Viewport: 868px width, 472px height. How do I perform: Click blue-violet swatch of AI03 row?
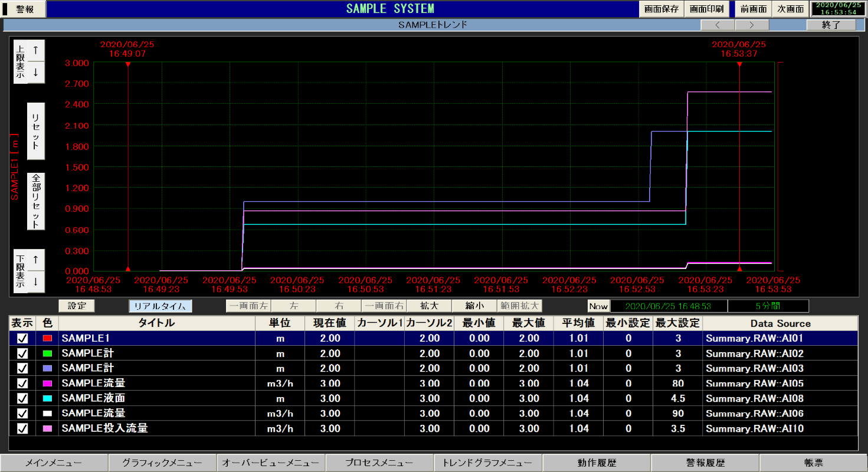(47, 368)
